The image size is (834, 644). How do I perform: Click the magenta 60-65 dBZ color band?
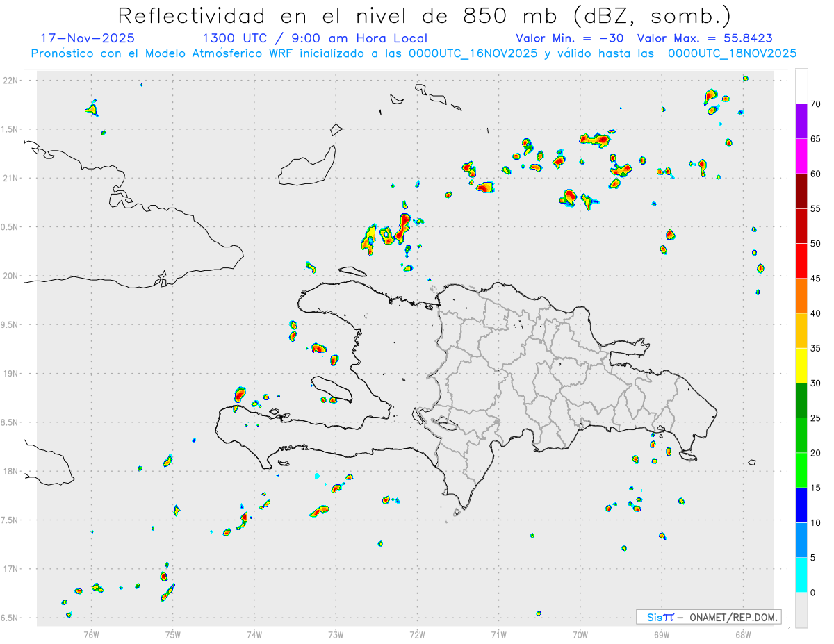coord(801,156)
